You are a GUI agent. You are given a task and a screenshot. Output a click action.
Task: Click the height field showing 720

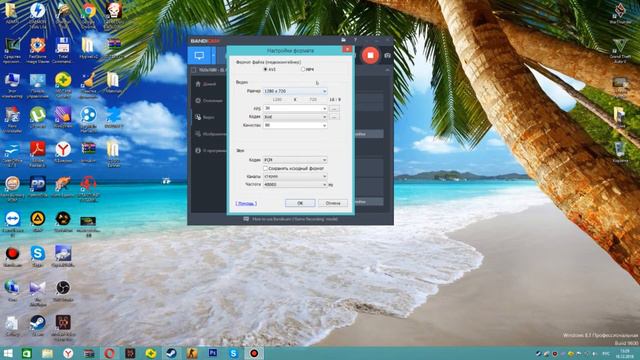tap(313, 100)
